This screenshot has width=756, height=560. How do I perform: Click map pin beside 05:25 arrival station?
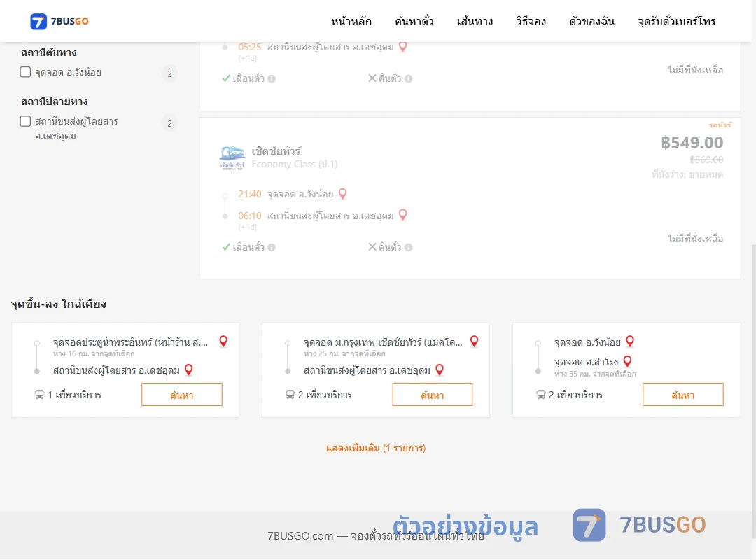click(403, 46)
